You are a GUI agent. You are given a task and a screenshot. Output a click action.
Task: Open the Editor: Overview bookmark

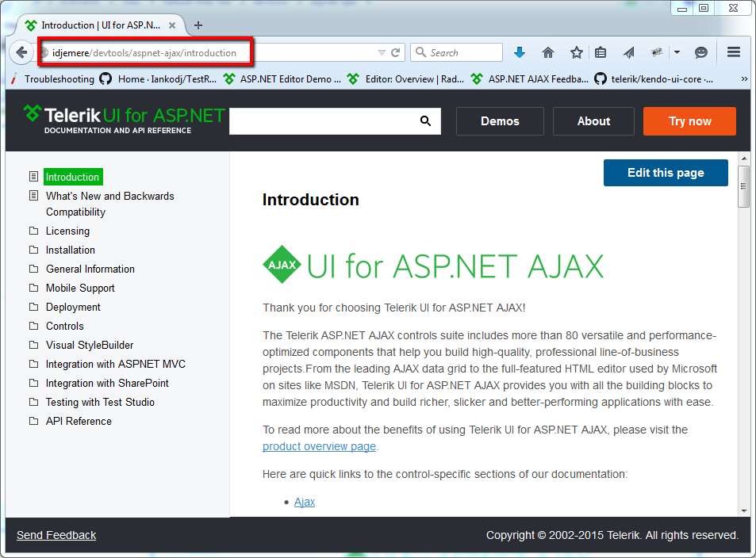pyautogui.click(x=406, y=79)
